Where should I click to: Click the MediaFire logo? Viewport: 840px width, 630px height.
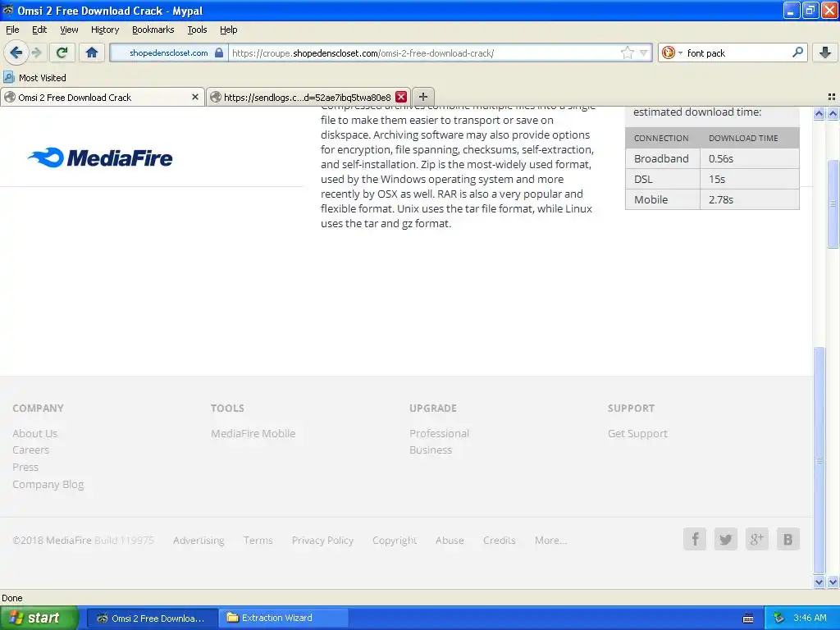tap(100, 157)
